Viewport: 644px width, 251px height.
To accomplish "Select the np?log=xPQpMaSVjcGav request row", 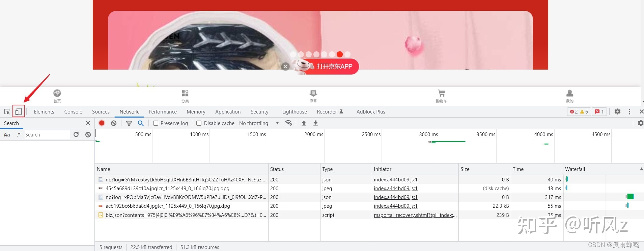I will 369,197.
